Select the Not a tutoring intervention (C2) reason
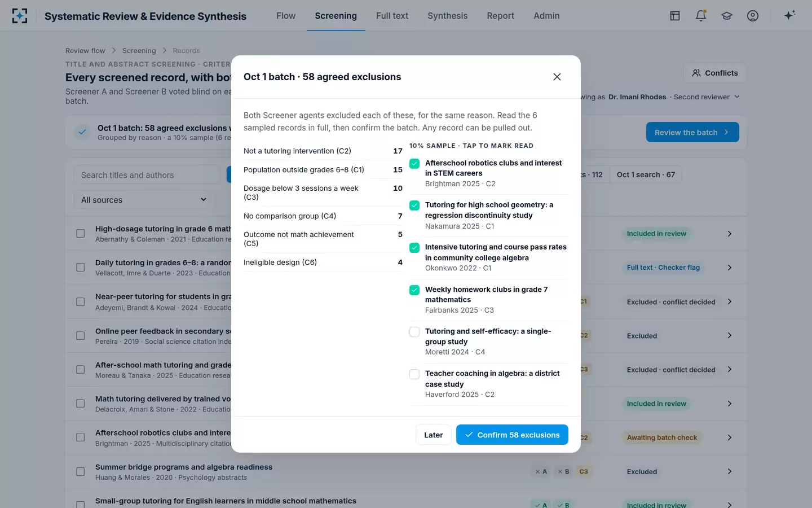 pyautogui.click(x=323, y=151)
